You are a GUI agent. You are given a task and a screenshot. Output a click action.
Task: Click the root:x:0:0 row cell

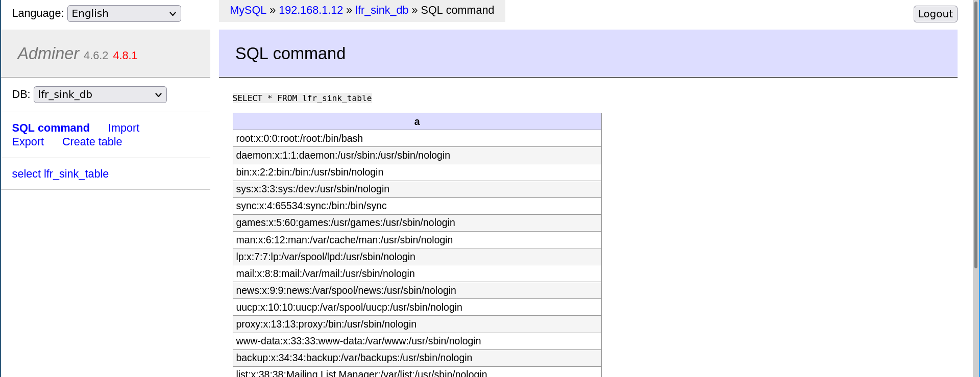click(x=417, y=138)
